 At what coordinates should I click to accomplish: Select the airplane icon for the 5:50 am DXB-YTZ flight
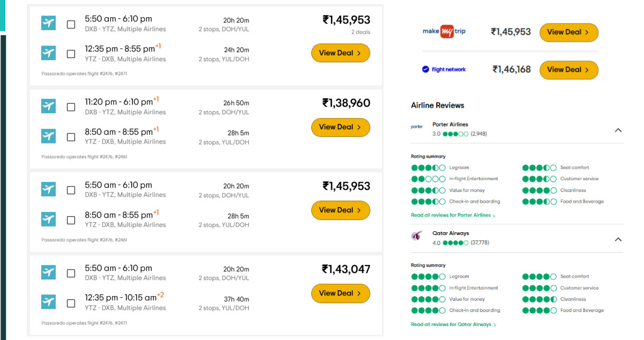tap(48, 23)
